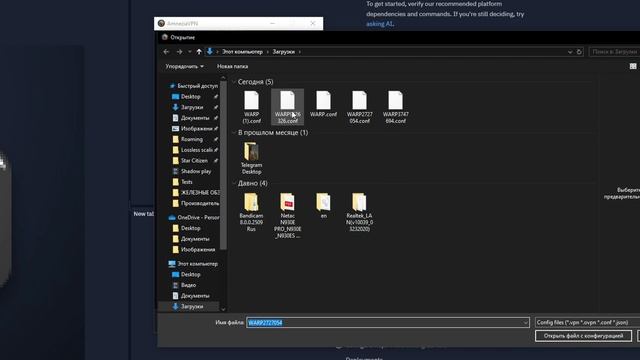
Task: Open Изображения under OneDrive
Action: tap(198, 249)
